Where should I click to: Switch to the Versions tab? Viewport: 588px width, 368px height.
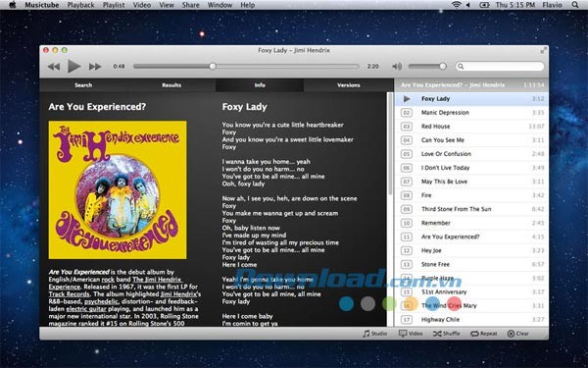348,85
